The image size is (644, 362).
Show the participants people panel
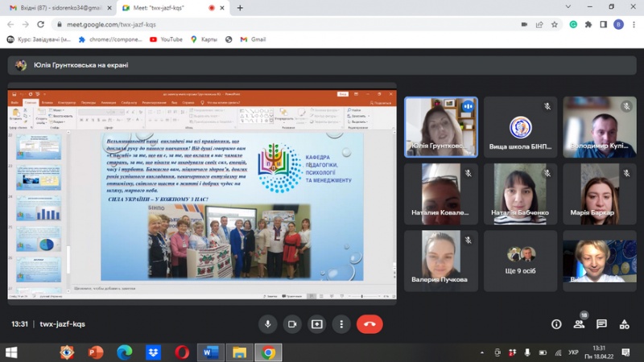(x=579, y=324)
